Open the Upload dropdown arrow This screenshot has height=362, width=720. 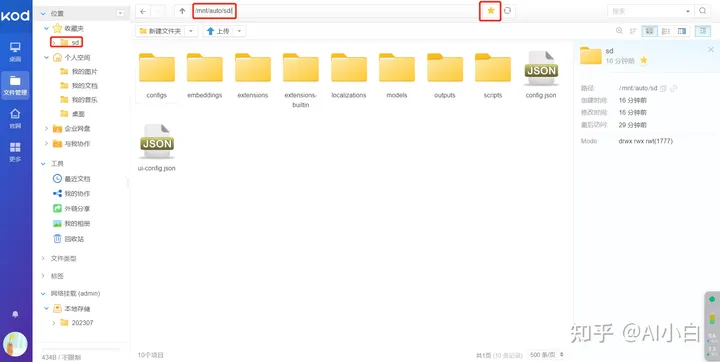click(x=239, y=31)
